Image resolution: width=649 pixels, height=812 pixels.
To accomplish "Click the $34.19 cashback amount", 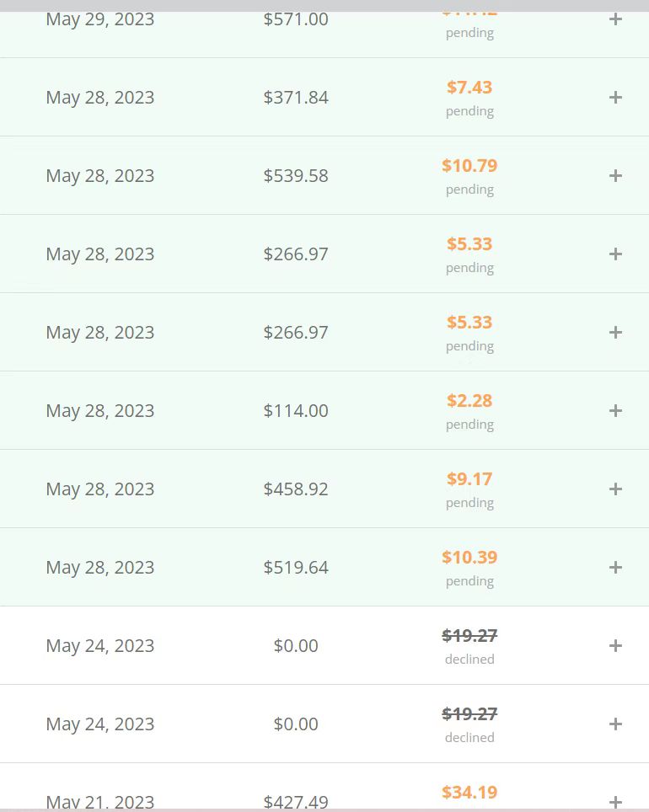I will (x=469, y=793).
